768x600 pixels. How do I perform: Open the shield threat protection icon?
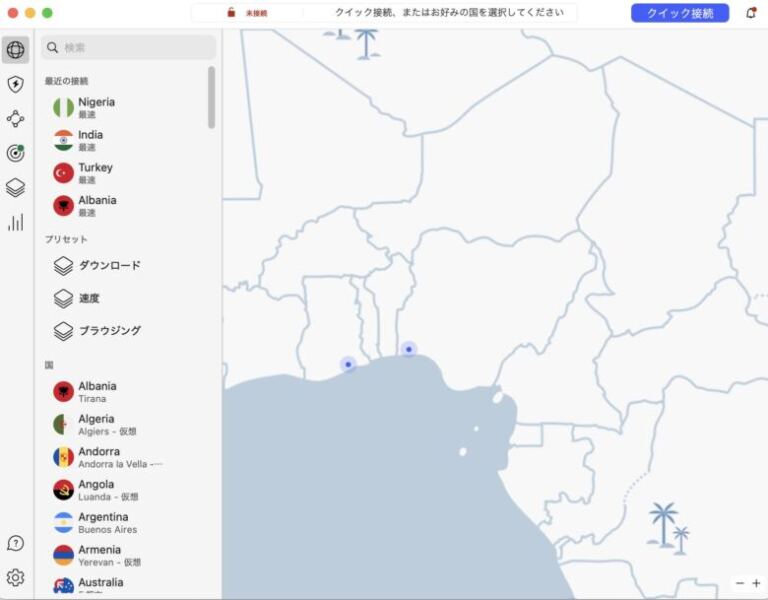point(16,84)
